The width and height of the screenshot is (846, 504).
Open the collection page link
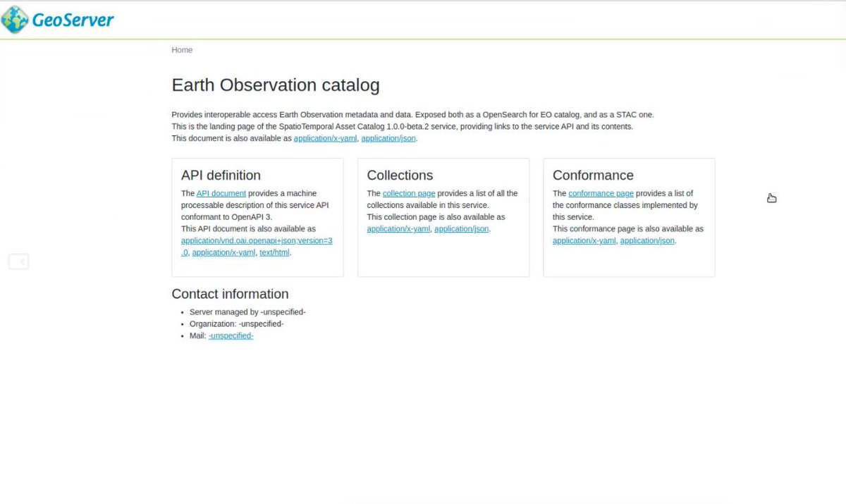pos(408,192)
